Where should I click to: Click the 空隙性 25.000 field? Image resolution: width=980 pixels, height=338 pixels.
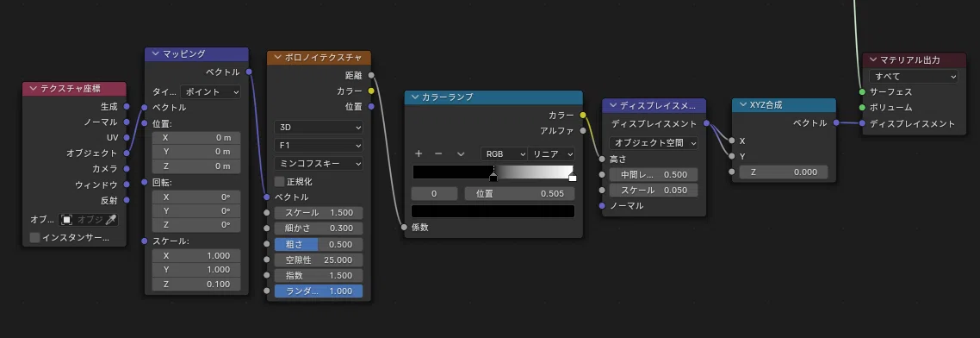point(319,260)
